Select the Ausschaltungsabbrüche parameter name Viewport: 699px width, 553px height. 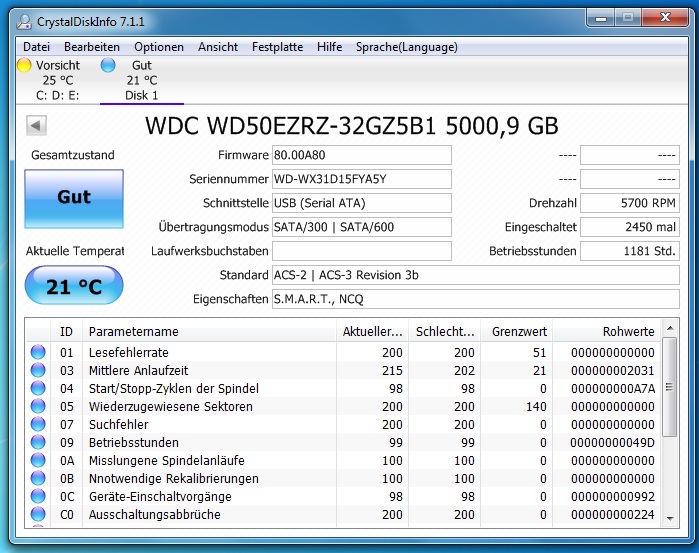point(154,514)
